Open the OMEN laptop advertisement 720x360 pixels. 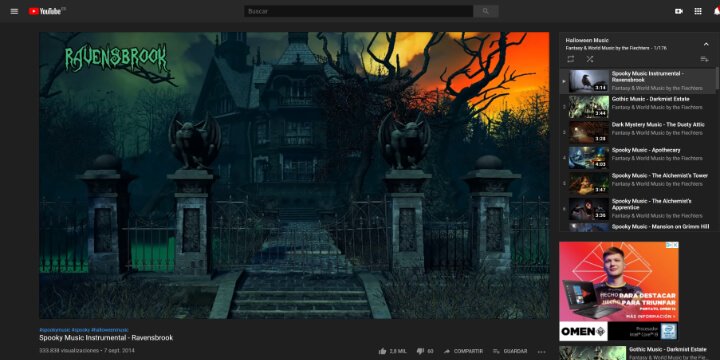[619, 291]
